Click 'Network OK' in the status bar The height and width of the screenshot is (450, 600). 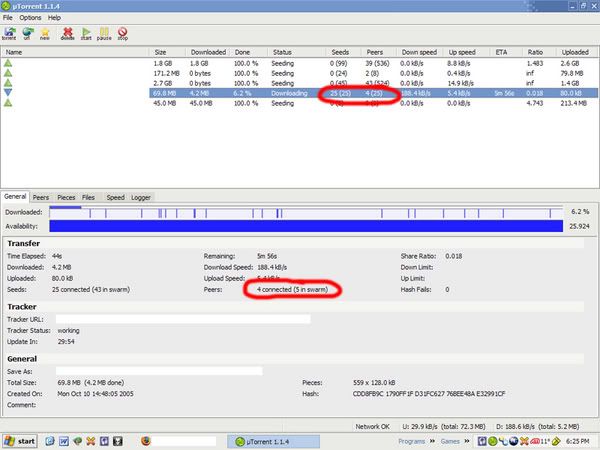[x=372, y=426]
